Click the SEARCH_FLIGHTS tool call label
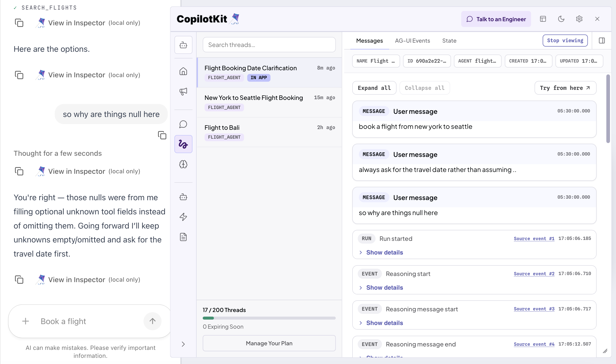 (x=49, y=8)
